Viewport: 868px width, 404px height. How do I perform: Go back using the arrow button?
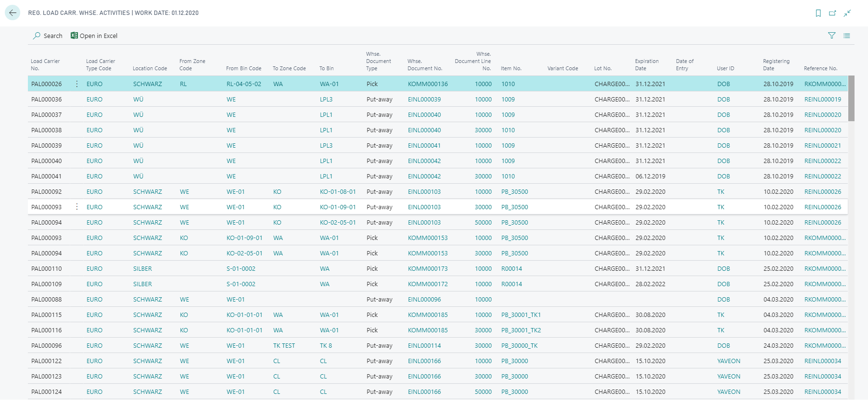(13, 13)
